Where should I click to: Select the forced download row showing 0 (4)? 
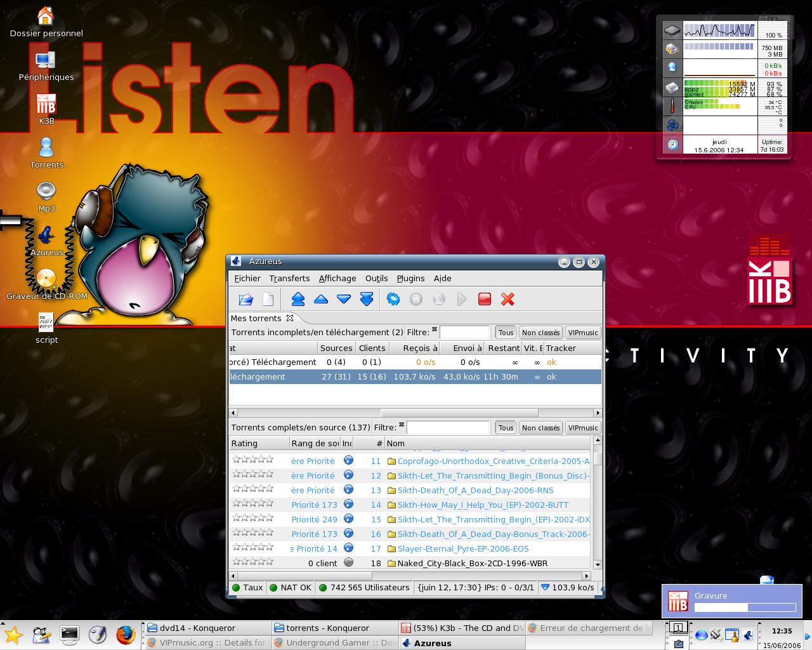(415, 362)
